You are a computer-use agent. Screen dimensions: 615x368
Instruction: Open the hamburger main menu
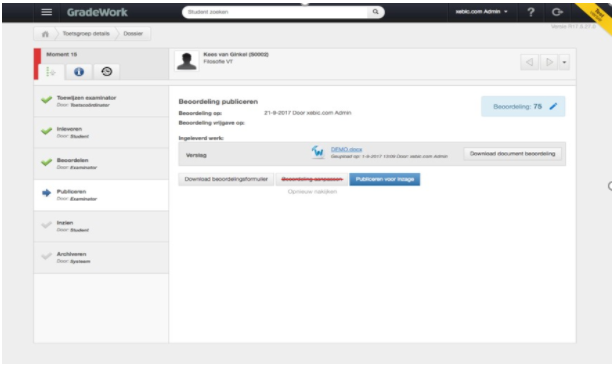tap(47, 12)
